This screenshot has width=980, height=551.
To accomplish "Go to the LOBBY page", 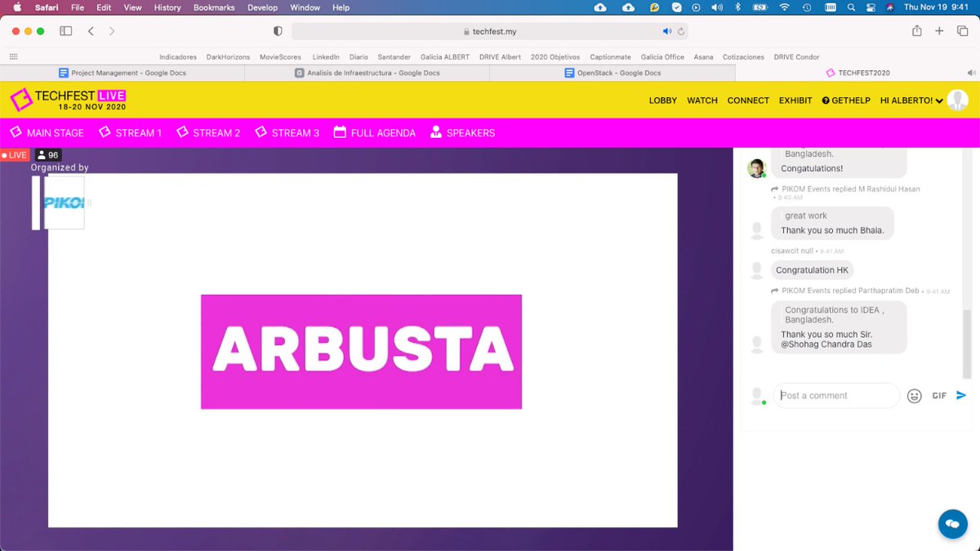I will (x=663, y=100).
